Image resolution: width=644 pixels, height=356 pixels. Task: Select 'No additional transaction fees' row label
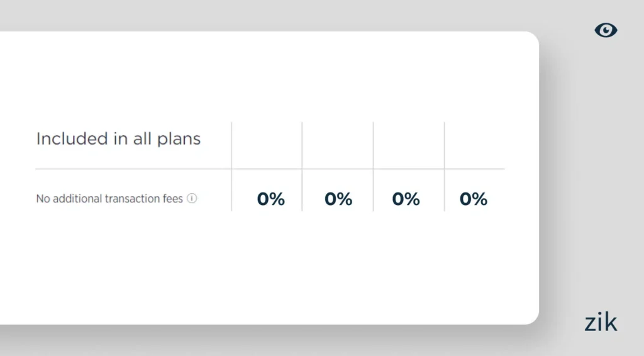[109, 199]
